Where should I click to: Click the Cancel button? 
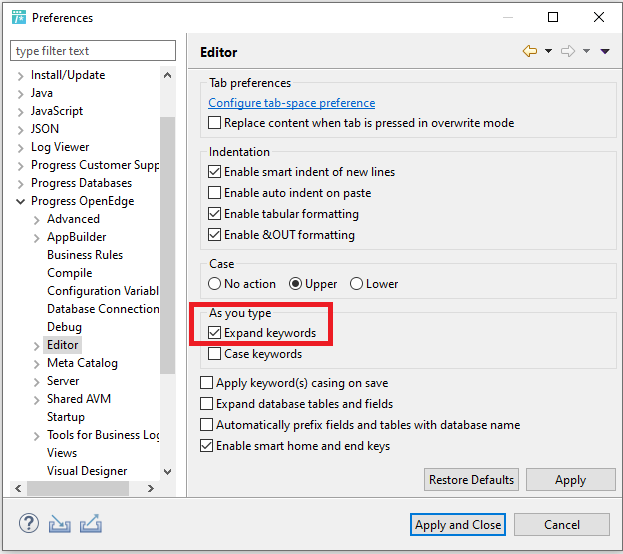pos(562,525)
